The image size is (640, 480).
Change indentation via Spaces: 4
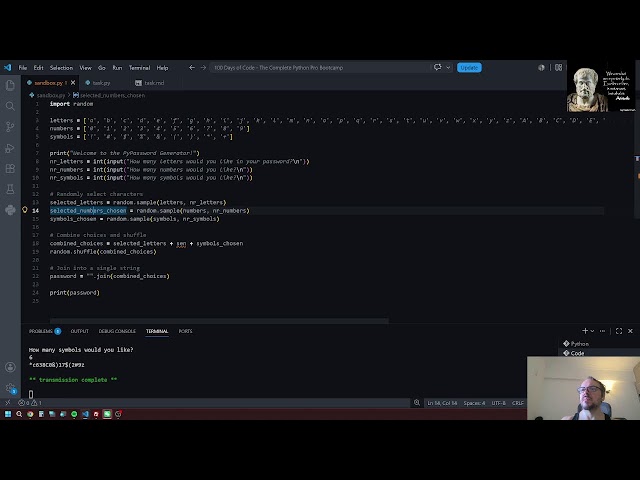click(x=474, y=403)
